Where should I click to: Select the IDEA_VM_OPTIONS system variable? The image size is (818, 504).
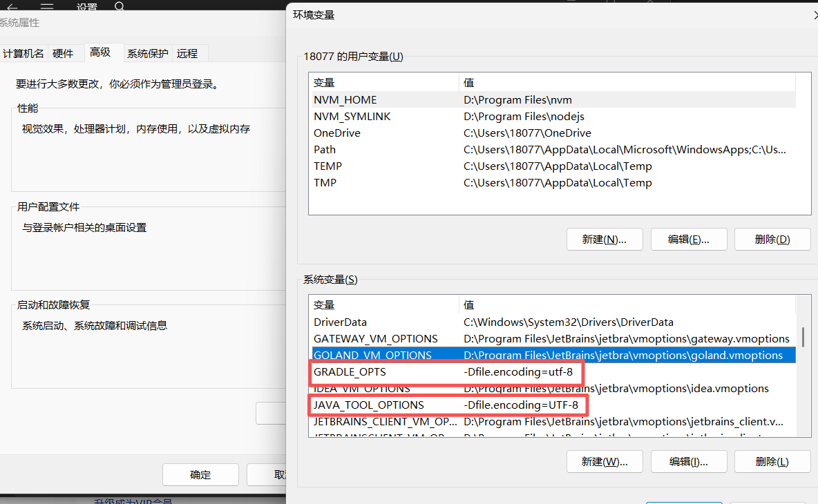click(553, 389)
